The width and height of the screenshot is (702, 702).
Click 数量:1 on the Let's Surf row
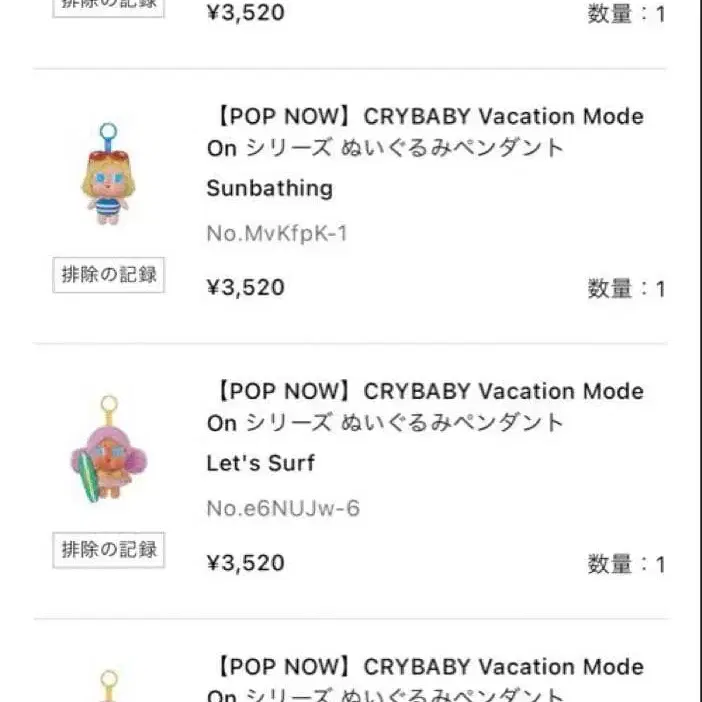click(x=626, y=565)
